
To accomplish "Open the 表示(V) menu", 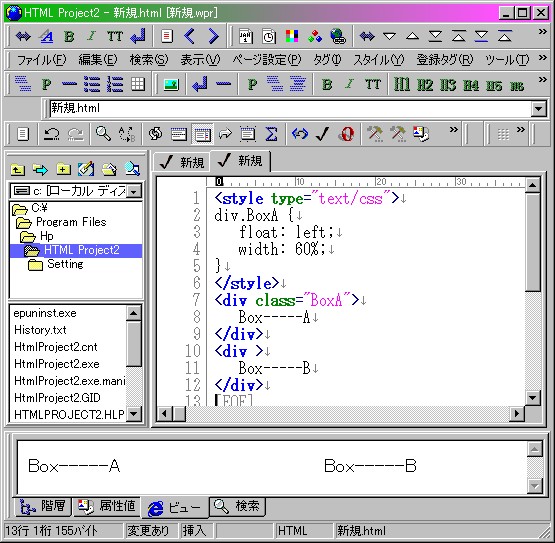I will point(200,60).
